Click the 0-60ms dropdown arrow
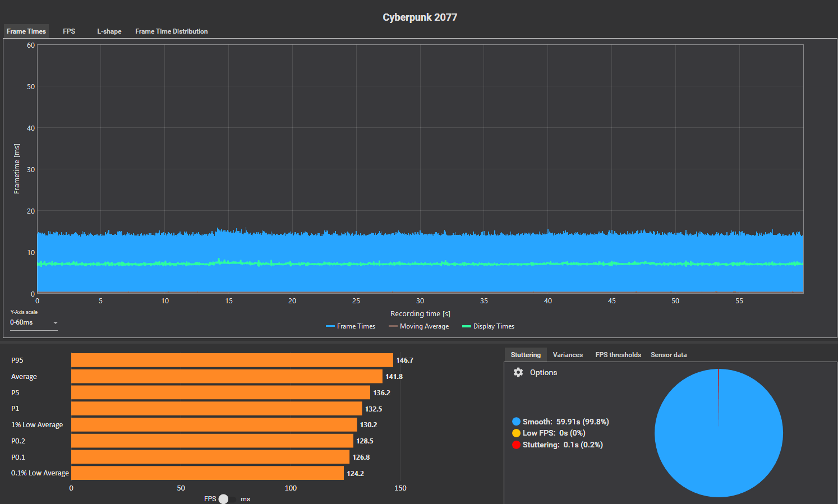The width and height of the screenshot is (838, 504). [55, 323]
